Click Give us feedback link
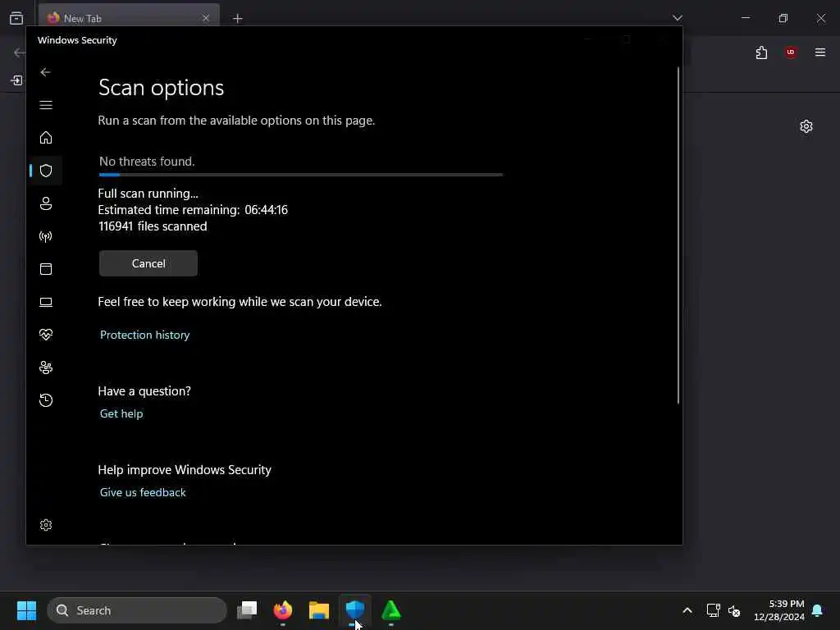 click(143, 492)
